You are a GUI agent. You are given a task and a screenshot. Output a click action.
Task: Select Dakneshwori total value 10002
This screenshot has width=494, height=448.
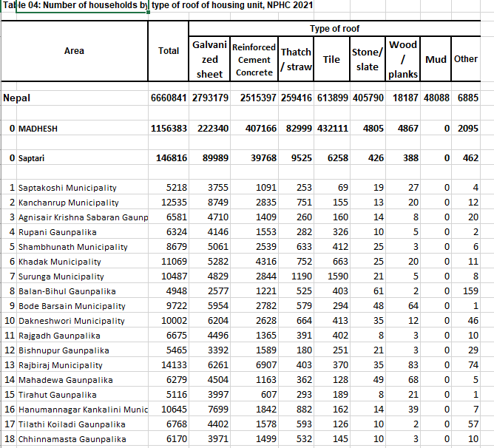[x=169, y=321]
